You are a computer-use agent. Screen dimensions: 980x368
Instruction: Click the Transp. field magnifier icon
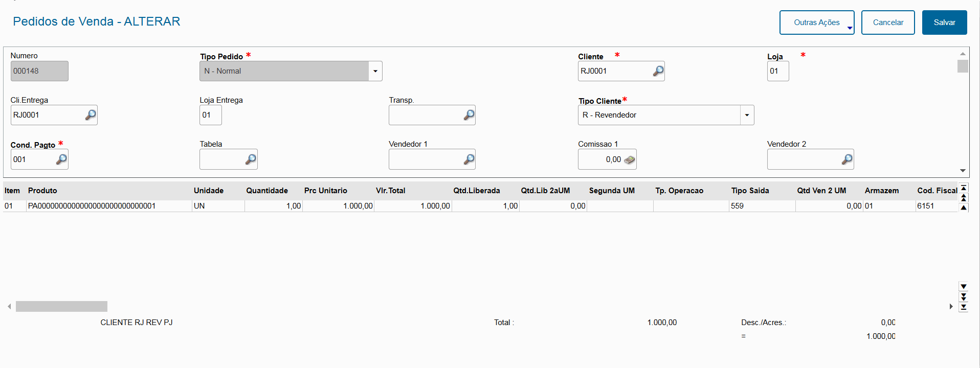[469, 115]
